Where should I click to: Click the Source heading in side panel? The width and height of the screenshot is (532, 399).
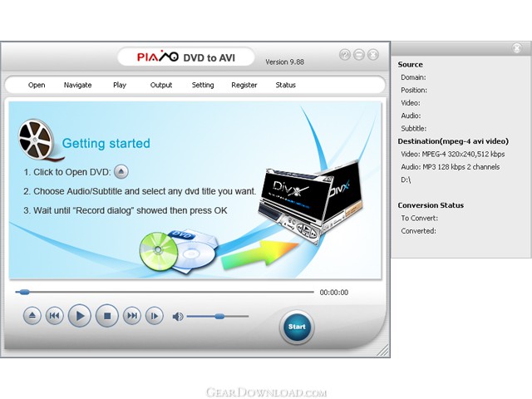(x=410, y=65)
